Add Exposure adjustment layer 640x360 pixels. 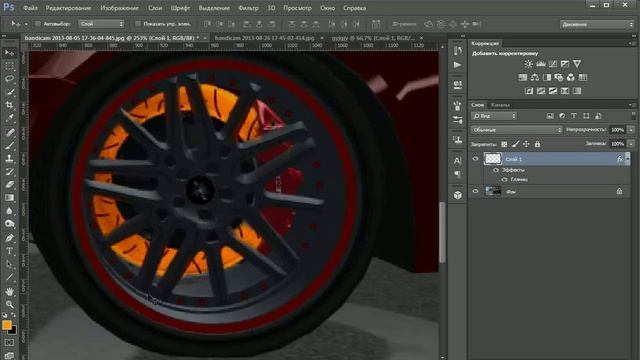pos(565,64)
